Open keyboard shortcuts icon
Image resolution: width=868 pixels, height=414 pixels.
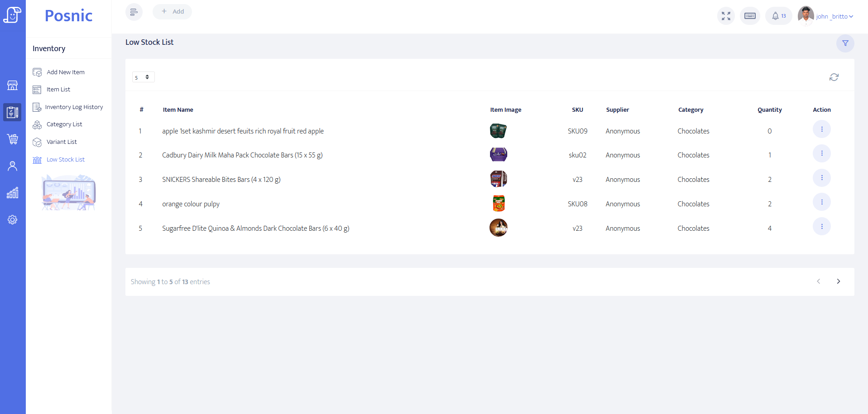click(750, 16)
